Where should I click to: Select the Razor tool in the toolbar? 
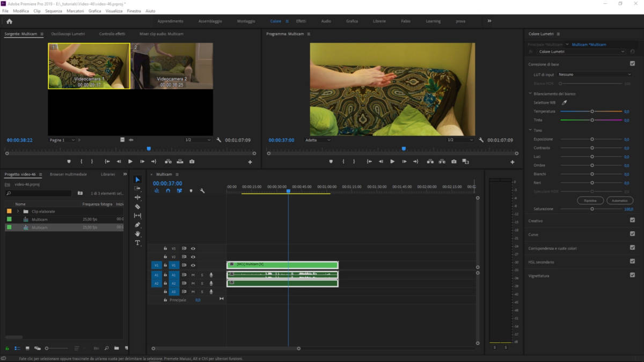137,206
